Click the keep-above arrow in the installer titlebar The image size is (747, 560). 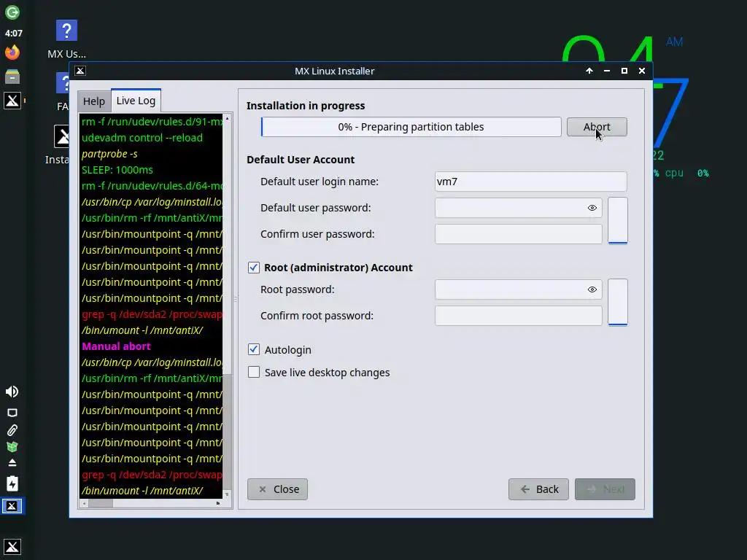[589, 71]
